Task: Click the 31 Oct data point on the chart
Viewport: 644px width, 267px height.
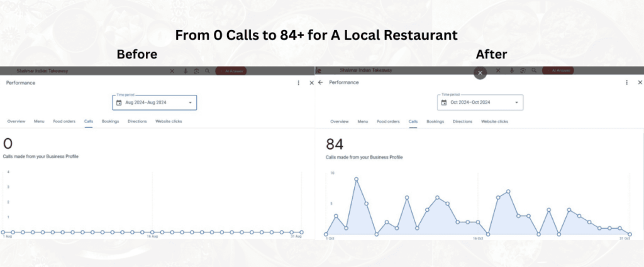Action: click(x=630, y=234)
